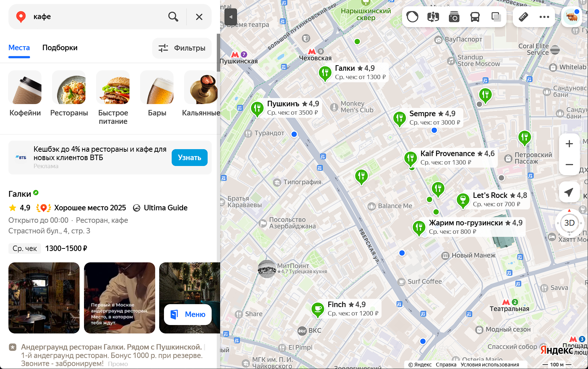
Task: Click the search magnifier icon
Action: 173,17
